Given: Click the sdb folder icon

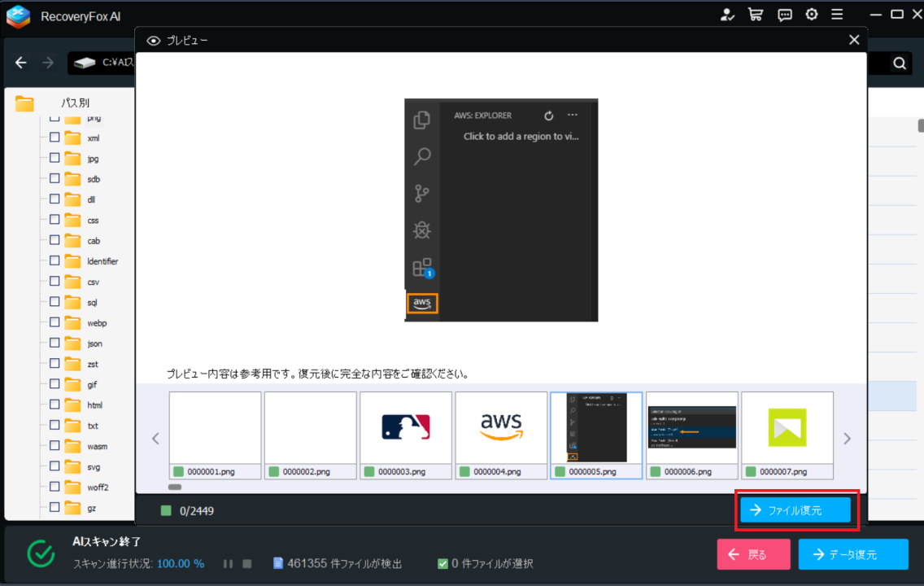Looking at the screenshot, I should click(72, 179).
